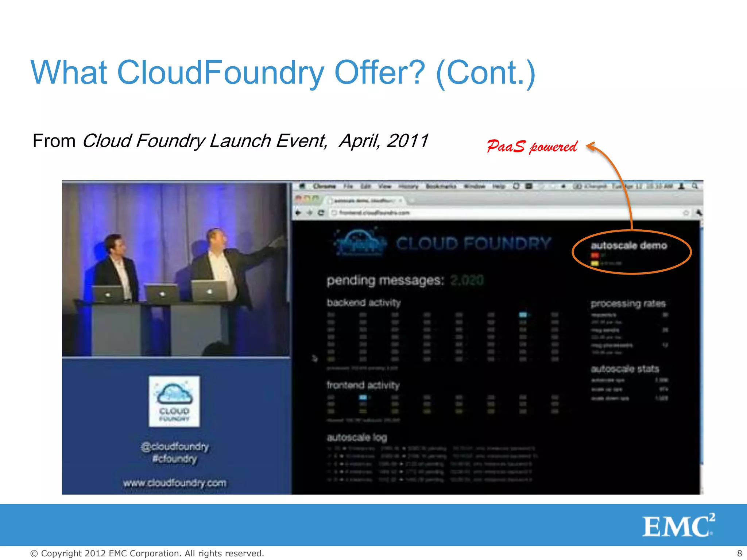Click the Spotlight search icon in menu bar
Viewport: 747px width, 560px height.
(695, 186)
